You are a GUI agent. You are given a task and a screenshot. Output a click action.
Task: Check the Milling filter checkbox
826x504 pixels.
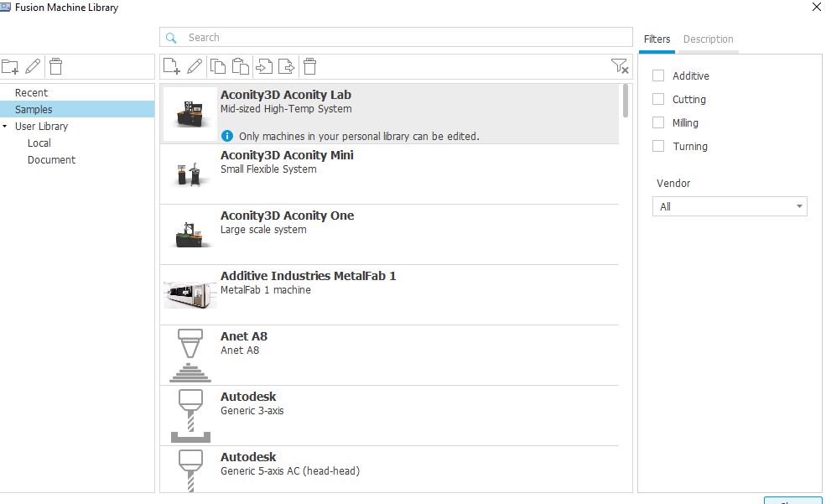[x=658, y=122]
